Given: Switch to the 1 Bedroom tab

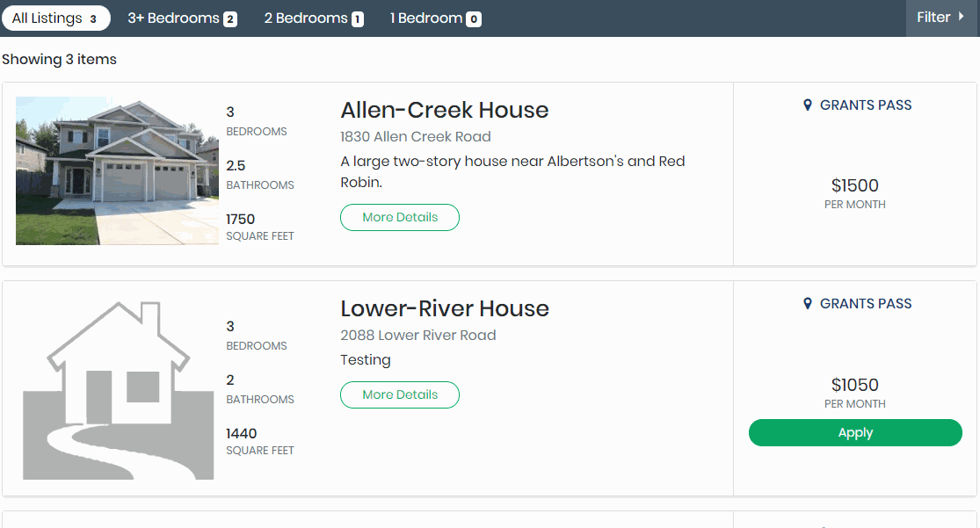Looking at the screenshot, I should pos(435,18).
